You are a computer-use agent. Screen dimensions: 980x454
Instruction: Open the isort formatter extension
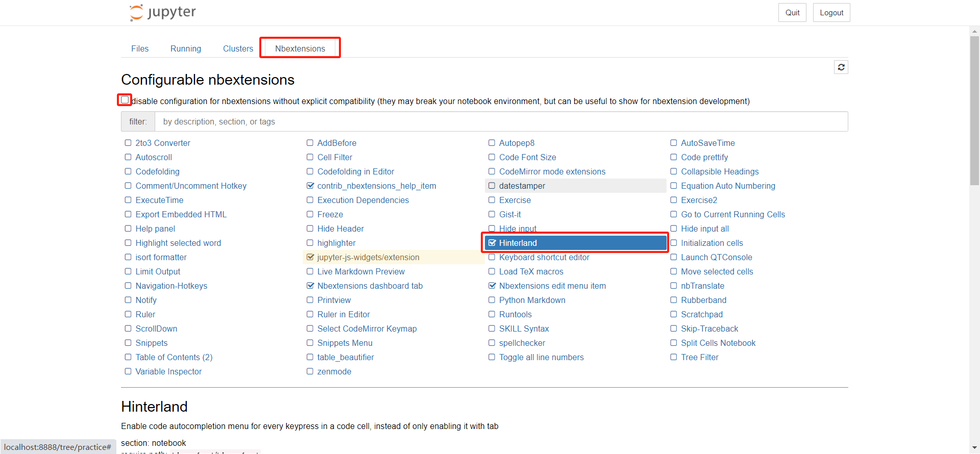point(161,257)
